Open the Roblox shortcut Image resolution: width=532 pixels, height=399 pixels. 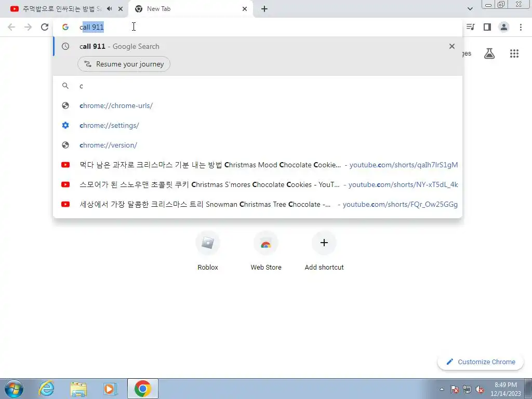[208, 251]
